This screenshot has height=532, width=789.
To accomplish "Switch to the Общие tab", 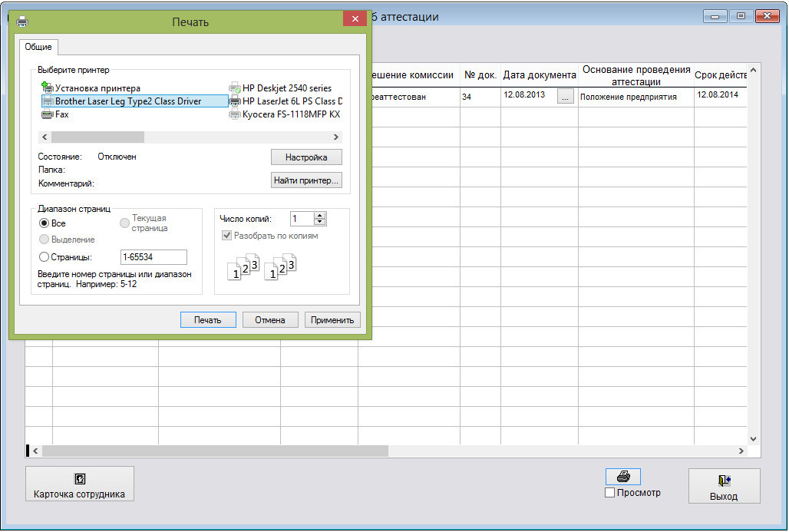I will click(x=38, y=47).
